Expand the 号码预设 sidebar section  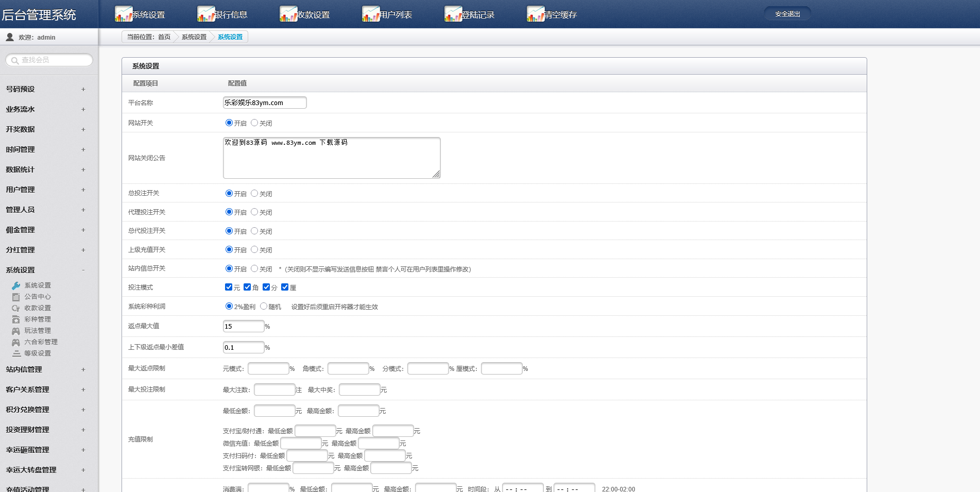83,89
